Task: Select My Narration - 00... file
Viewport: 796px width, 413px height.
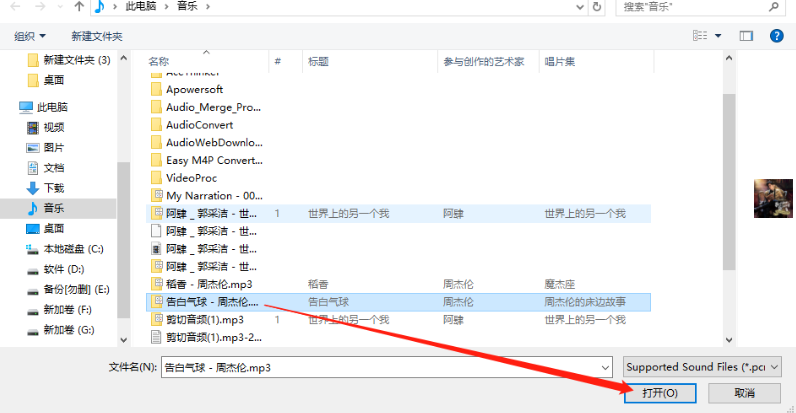Action: 207,196
